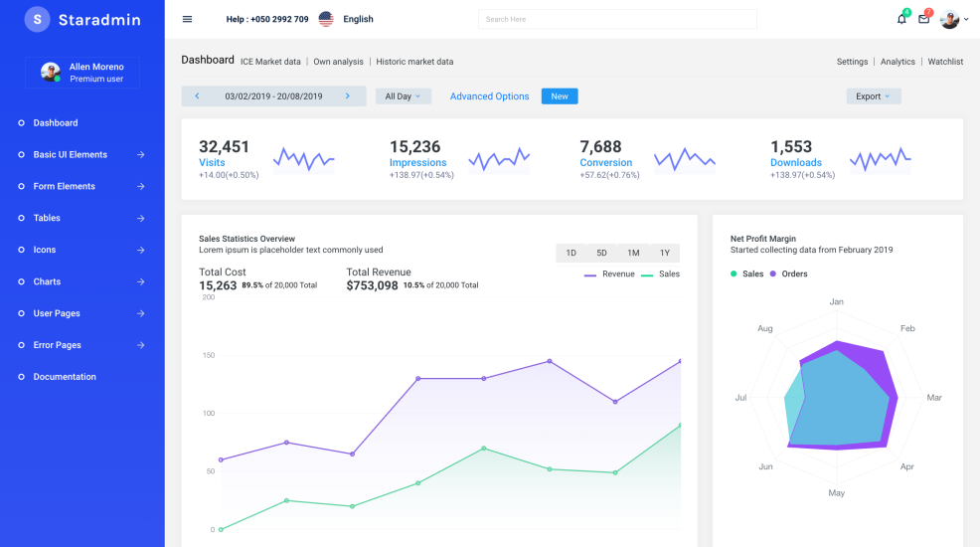Select the 1M chart time range
The image size is (980, 547).
click(x=633, y=253)
